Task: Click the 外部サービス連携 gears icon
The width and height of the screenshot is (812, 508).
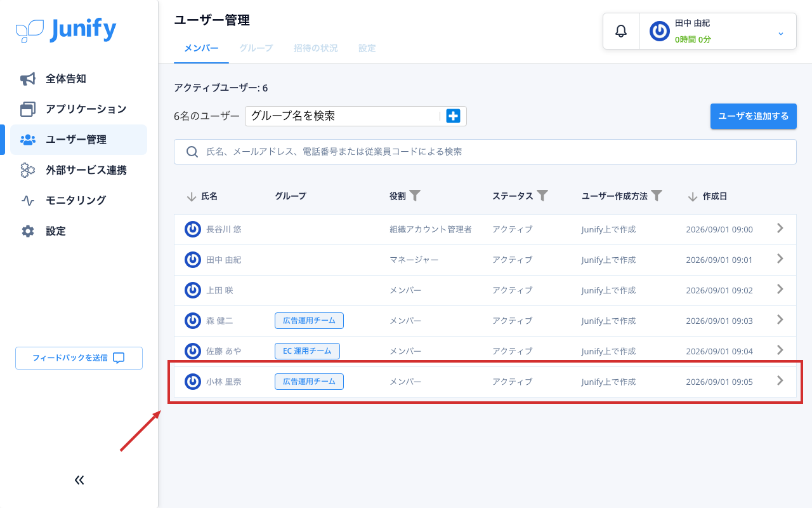Action: point(28,170)
